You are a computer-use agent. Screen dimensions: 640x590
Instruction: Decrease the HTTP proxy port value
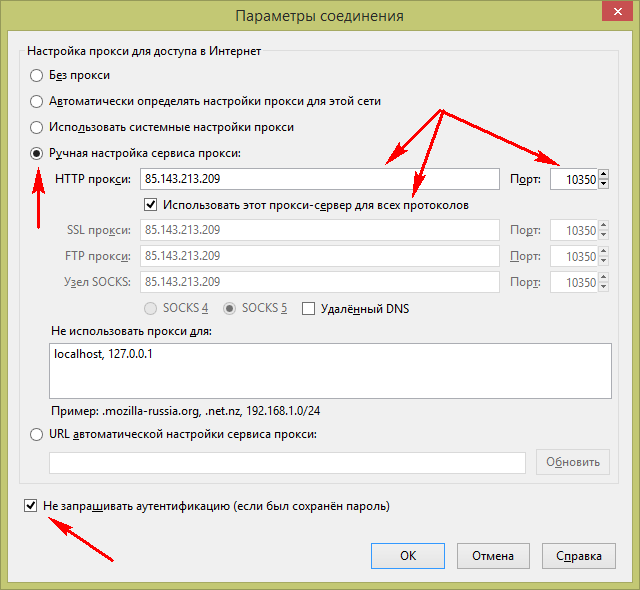point(603,184)
